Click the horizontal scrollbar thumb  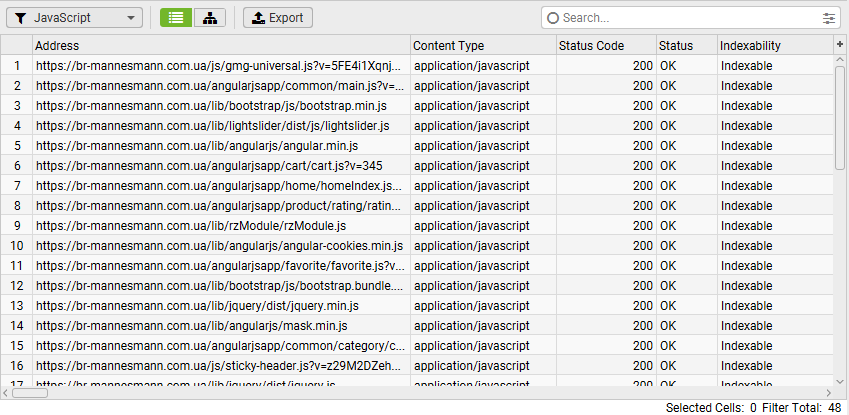click(x=30, y=392)
